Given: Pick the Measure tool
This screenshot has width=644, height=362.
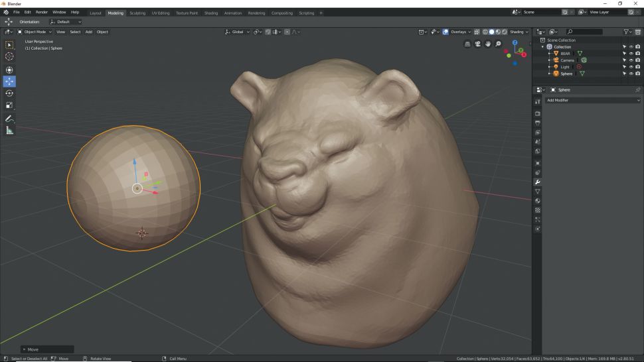Looking at the screenshot, I should [x=9, y=131].
